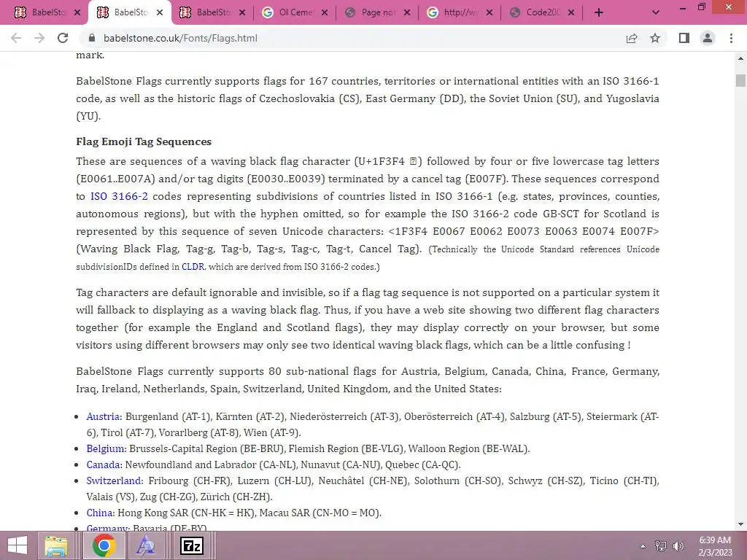This screenshot has width=747, height=560.
Task: Show hidden system tray icons
Action: (643, 546)
